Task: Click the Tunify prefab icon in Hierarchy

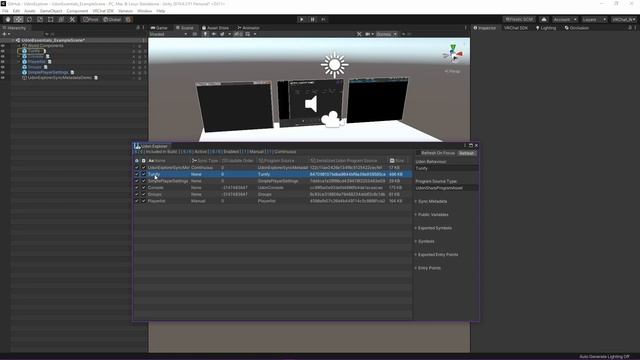Action: tap(24, 51)
